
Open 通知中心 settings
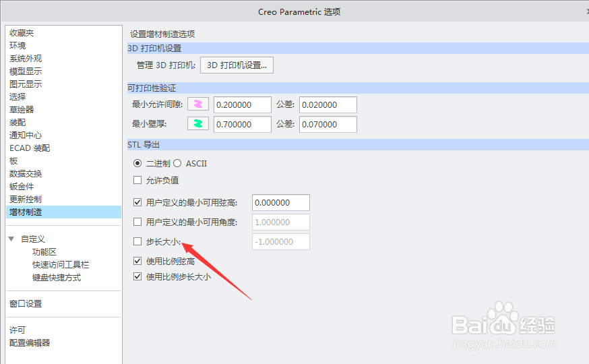point(26,135)
